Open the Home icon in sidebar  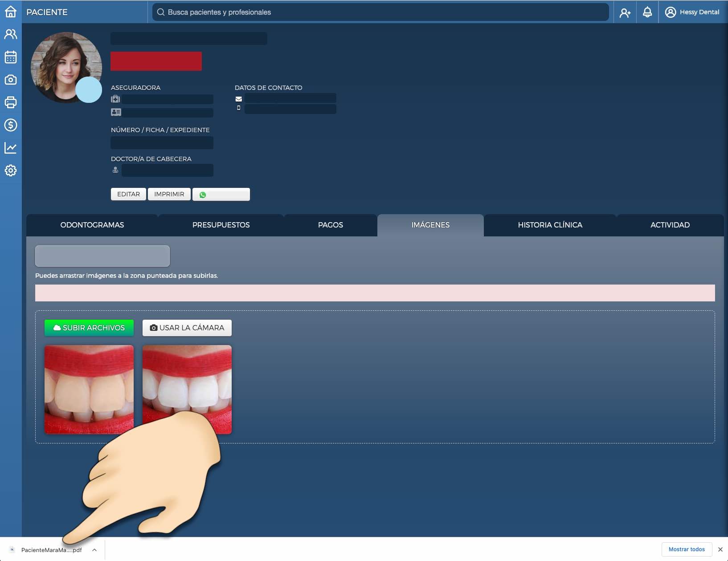point(11,12)
